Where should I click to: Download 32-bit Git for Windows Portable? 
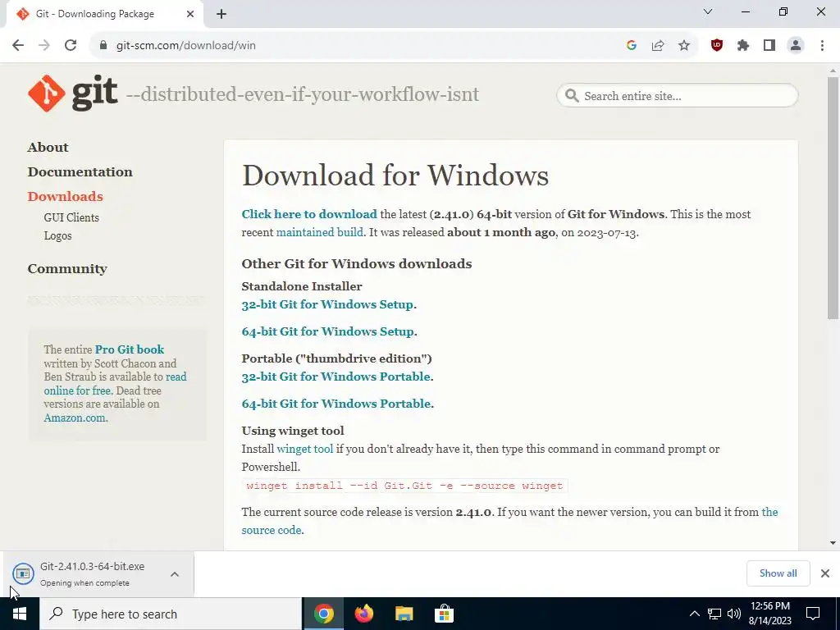click(x=336, y=377)
